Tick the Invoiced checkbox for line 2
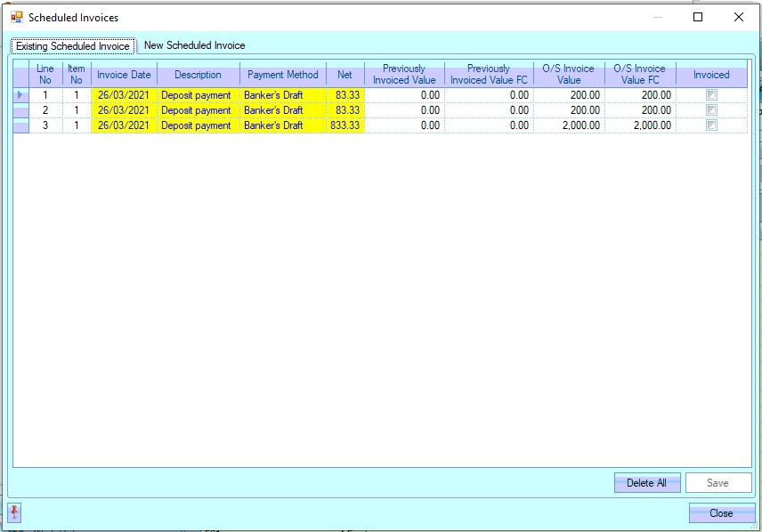Screen dimensions: 762x532 711,110
